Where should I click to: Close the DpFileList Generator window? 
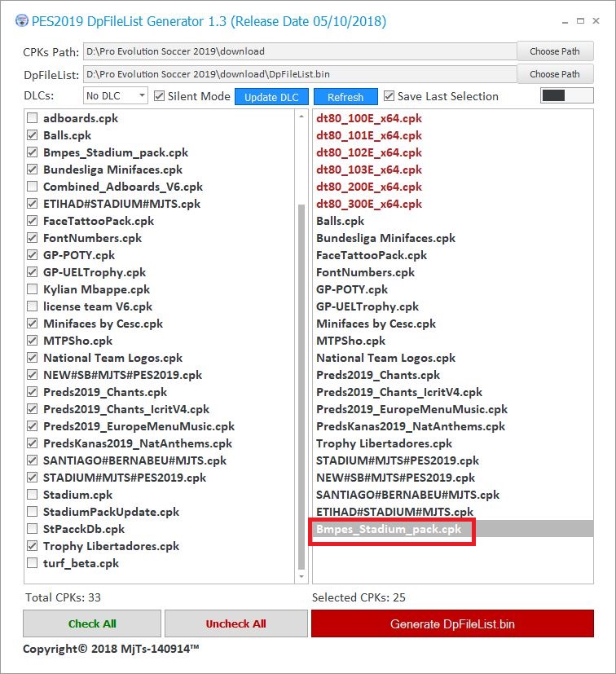(x=596, y=20)
